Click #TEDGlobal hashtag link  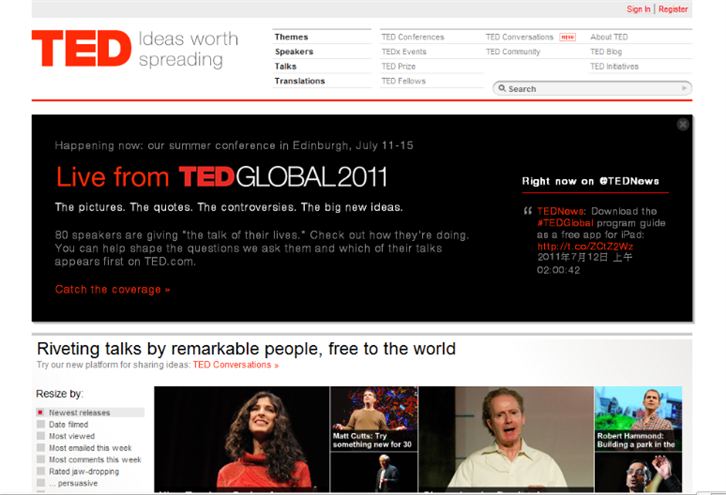coord(565,223)
